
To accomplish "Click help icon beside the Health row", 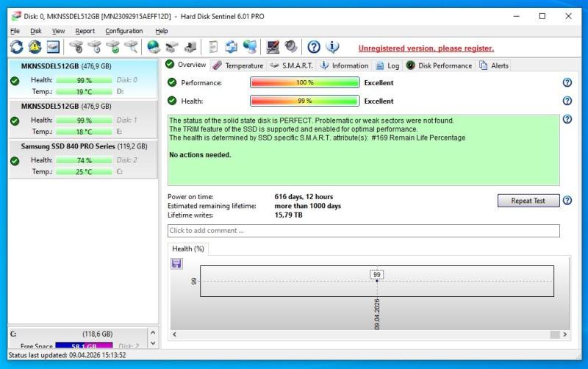I will (567, 101).
